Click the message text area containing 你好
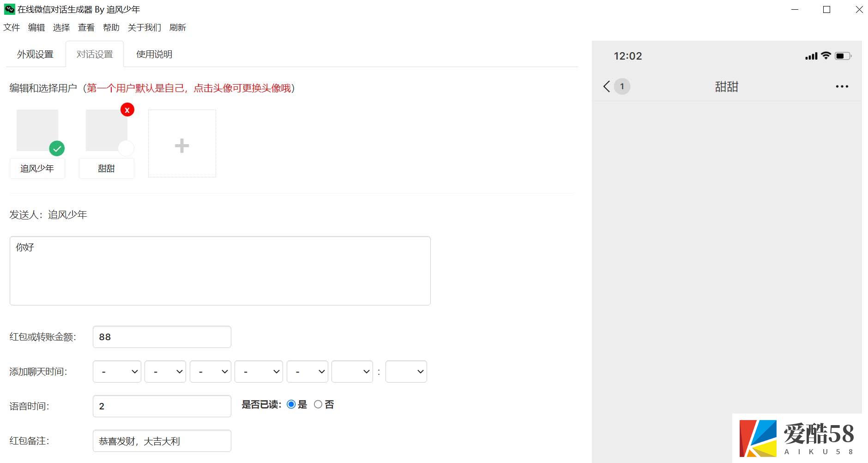The height and width of the screenshot is (463, 868). point(220,271)
